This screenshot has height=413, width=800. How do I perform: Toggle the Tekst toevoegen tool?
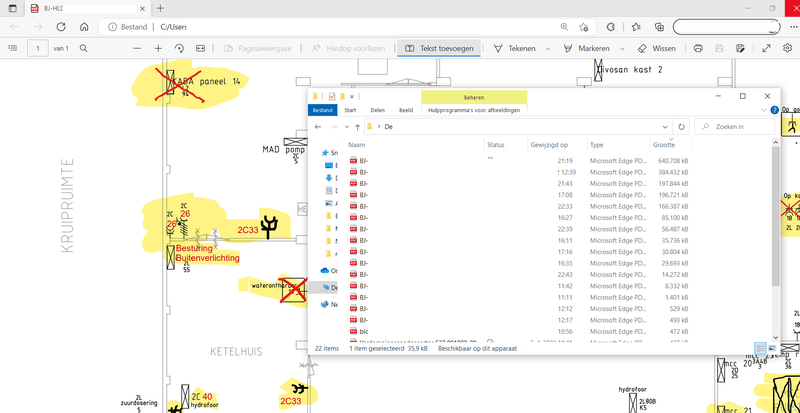(439, 48)
